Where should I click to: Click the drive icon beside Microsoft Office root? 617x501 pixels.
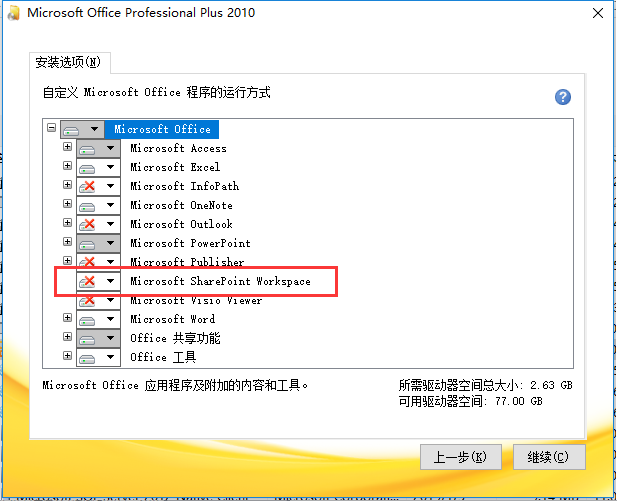click(x=71, y=130)
